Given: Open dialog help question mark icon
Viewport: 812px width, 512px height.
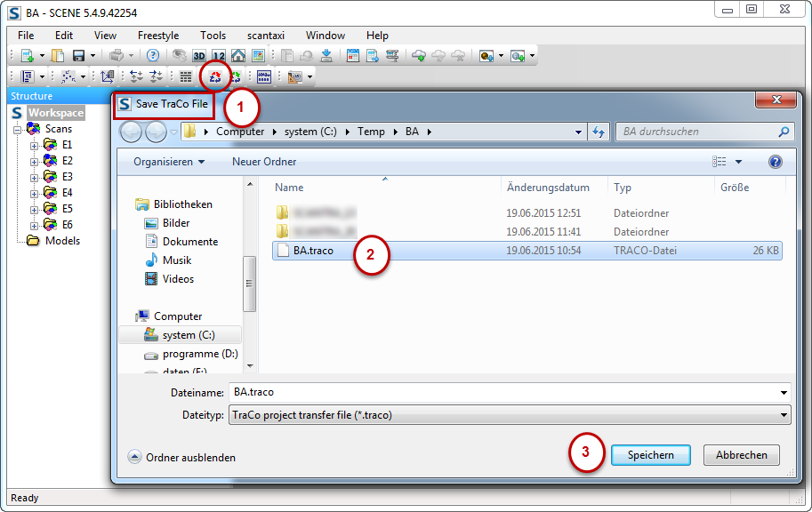Looking at the screenshot, I should 776,162.
